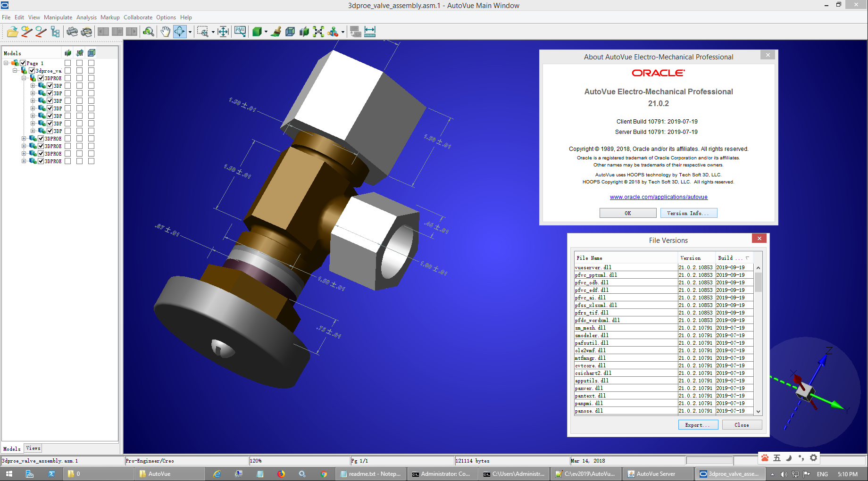The height and width of the screenshot is (481, 868).
Task: Tick the first column checkbox in 3dproe_va row
Action: click(x=68, y=70)
